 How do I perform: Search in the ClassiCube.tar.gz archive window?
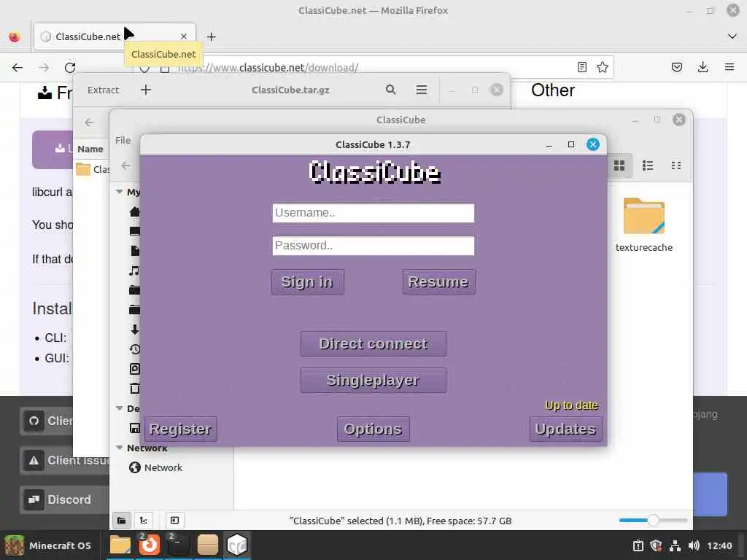(x=391, y=90)
